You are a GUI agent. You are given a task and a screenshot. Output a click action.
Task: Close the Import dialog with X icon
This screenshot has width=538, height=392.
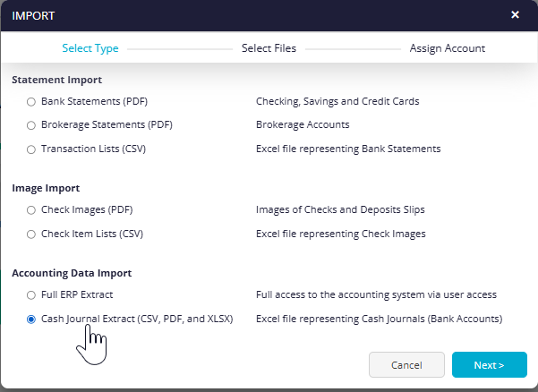pyautogui.click(x=515, y=14)
